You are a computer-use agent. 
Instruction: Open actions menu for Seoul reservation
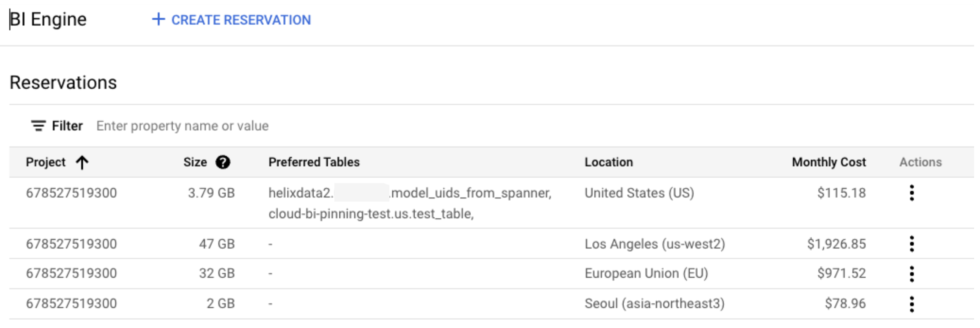pyautogui.click(x=912, y=304)
